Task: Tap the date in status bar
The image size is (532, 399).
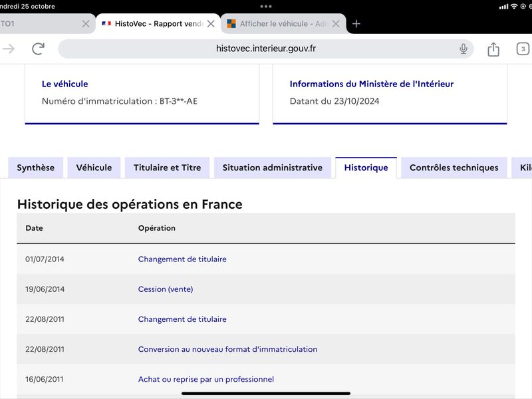Action: point(27,6)
